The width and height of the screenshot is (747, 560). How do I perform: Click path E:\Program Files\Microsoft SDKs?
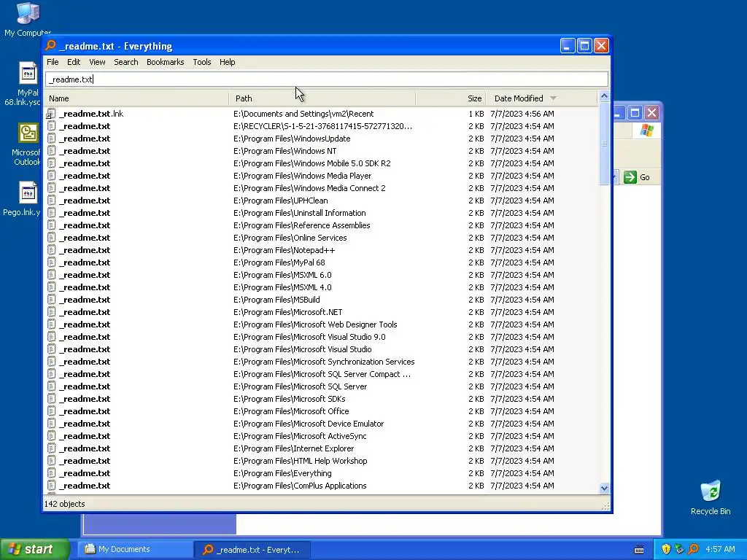(x=289, y=399)
